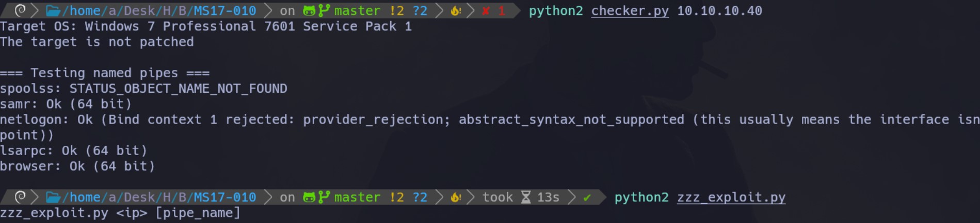
Task: Click the MS17-010 directory name in the top prompt
Action: pyautogui.click(x=224, y=11)
